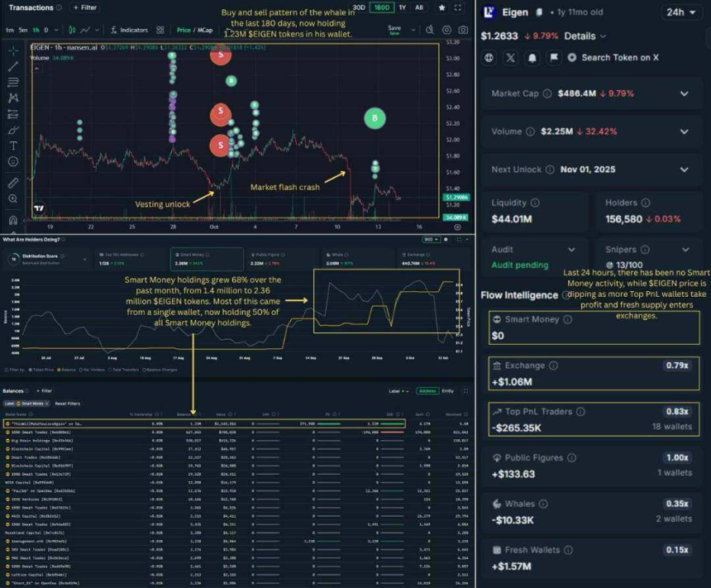
Task: Star the chart as favorite
Action: pos(443,7)
